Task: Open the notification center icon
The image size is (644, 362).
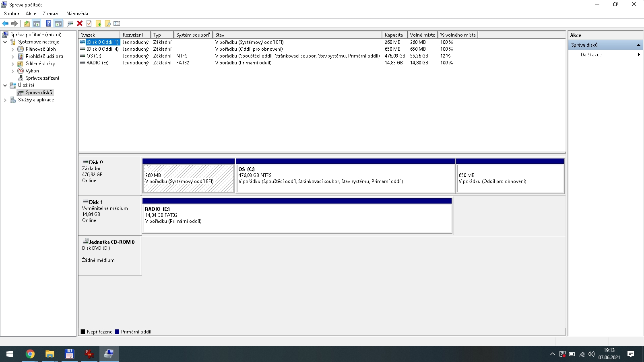Action: 631,354
